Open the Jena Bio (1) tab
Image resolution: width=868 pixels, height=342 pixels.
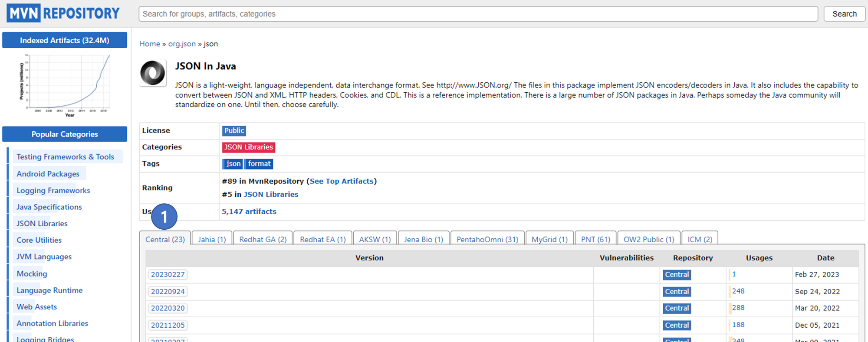(x=424, y=239)
